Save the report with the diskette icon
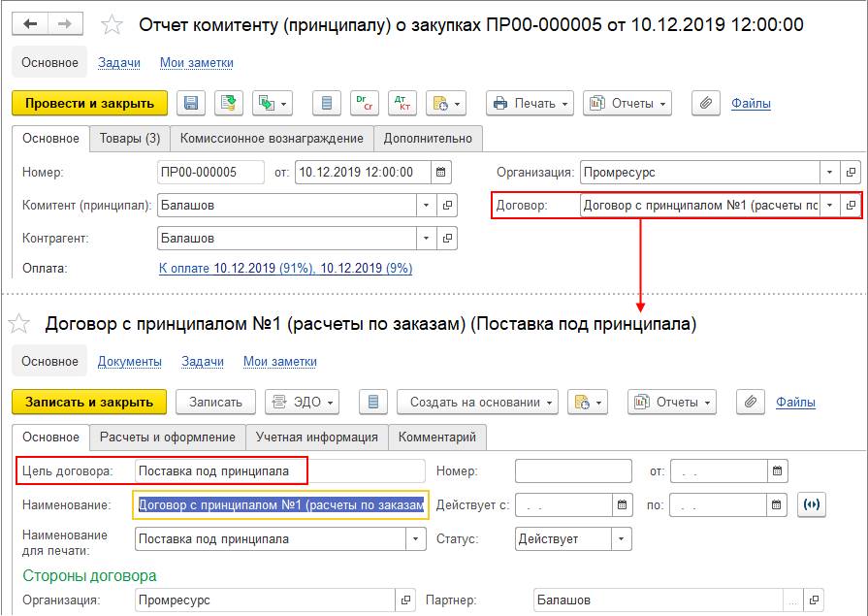This screenshot has height=616, width=868. pyautogui.click(x=191, y=103)
